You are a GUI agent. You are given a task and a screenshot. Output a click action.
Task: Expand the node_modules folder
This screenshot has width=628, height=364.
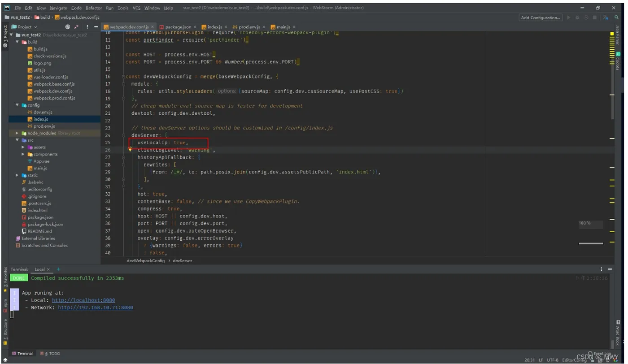(x=17, y=133)
